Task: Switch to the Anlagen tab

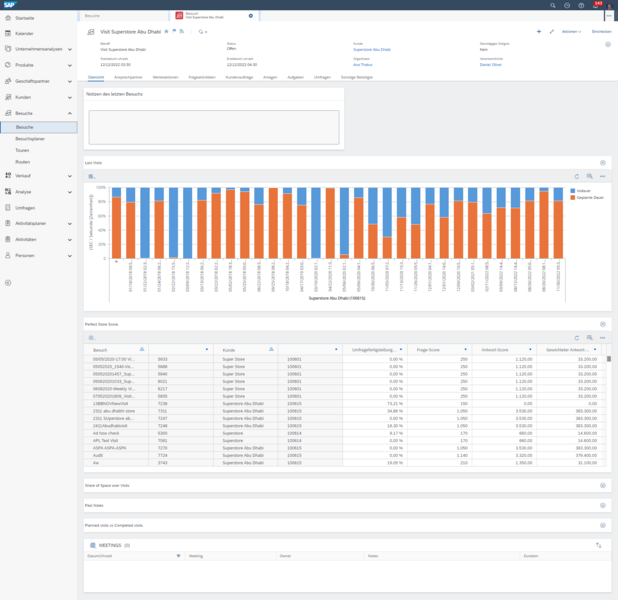Action: 270,77
